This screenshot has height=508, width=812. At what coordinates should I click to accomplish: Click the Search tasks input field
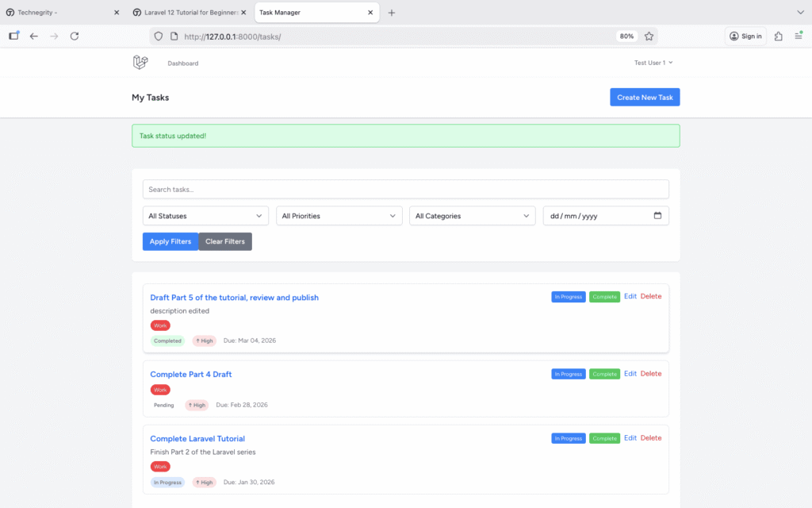coord(405,189)
